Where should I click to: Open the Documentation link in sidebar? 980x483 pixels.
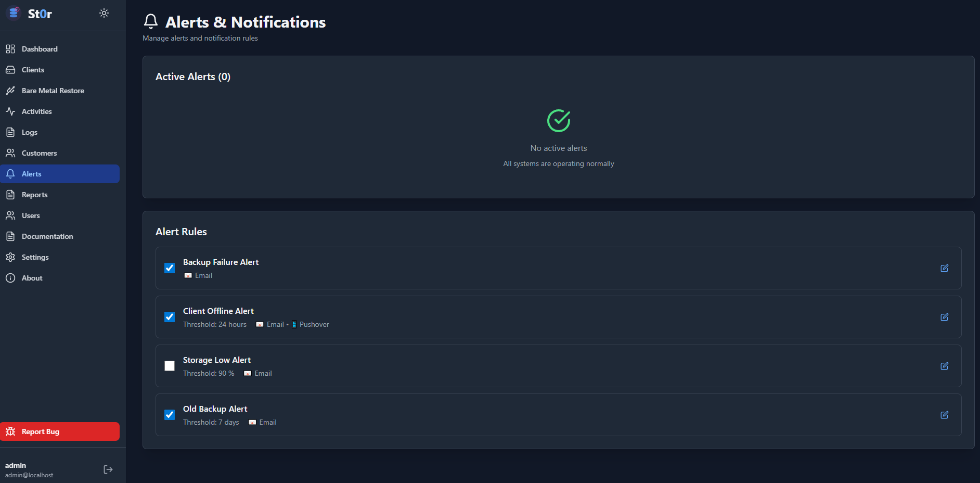coord(47,236)
